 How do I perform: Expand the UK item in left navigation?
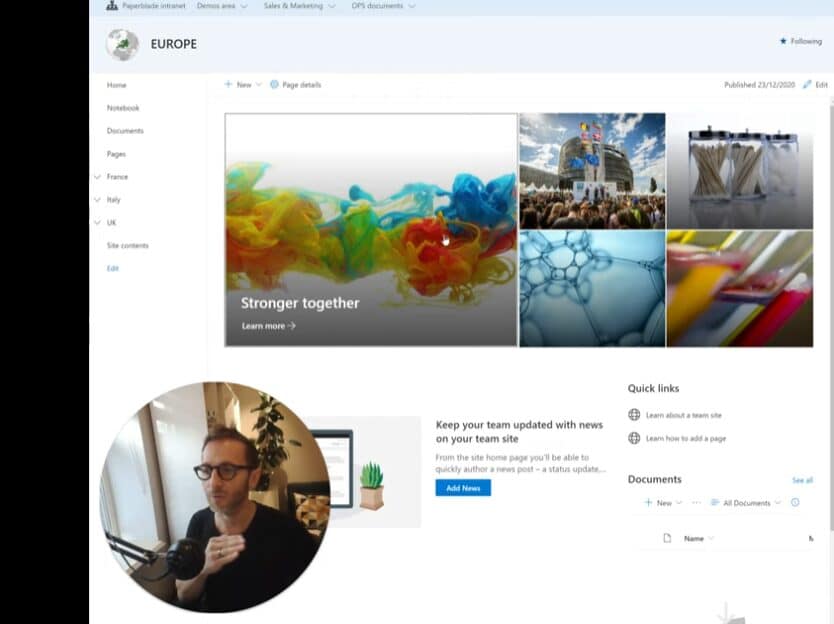[x=97, y=223]
